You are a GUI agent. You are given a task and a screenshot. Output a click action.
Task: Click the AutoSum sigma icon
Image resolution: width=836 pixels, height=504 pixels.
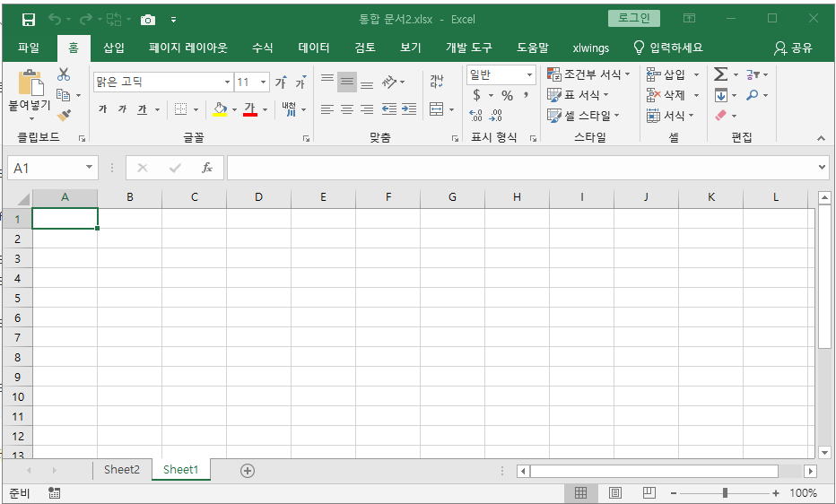tap(721, 74)
